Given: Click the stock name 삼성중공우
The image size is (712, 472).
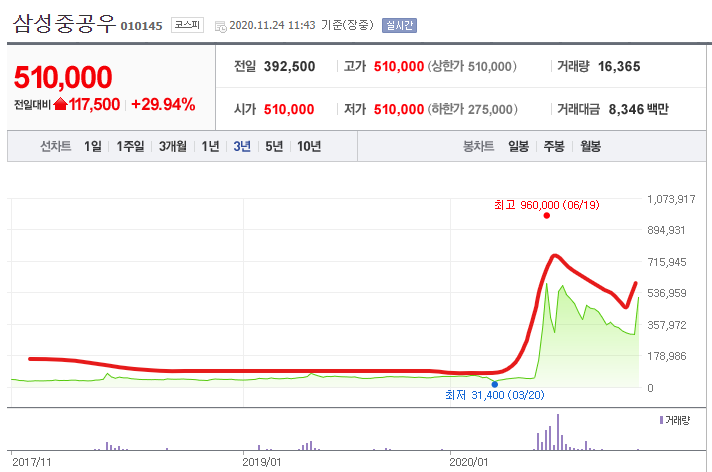Looking at the screenshot, I should tap(64, 24).
